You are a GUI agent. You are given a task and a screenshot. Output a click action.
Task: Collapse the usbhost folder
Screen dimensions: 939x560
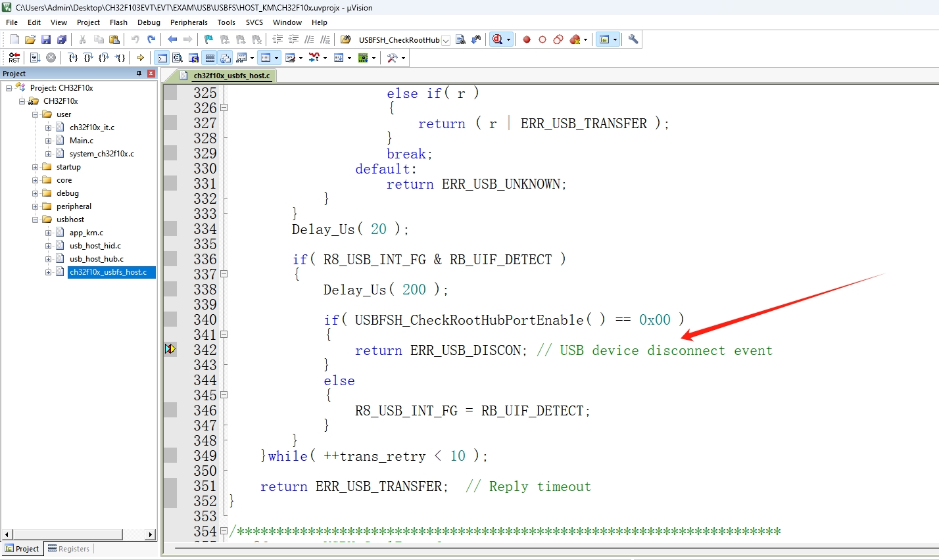[35, 220]
